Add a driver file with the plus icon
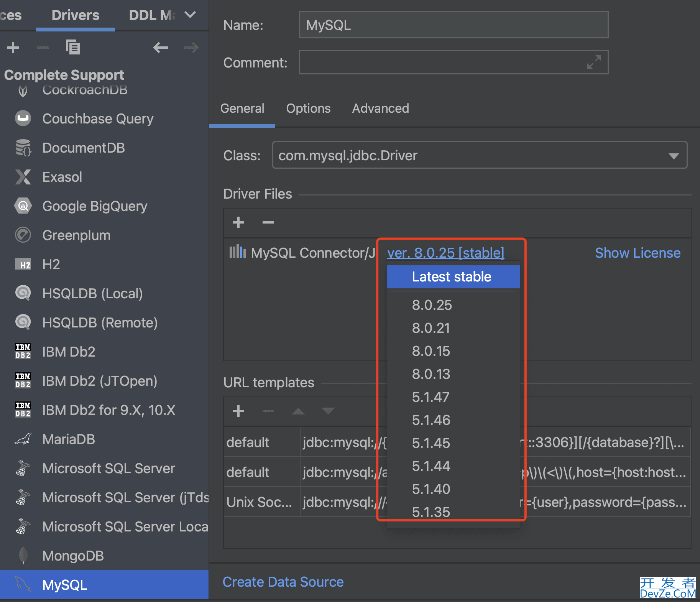Image resolution: width=700 pixels, height=602 pixels. coord(238,222)
